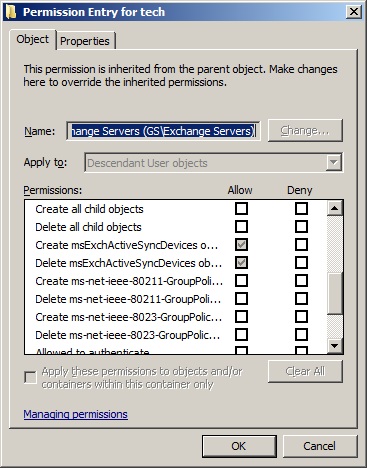Click the Change... button
This screenshot has width=367, height=468.
pyautogui.click(x=305, y=131)
